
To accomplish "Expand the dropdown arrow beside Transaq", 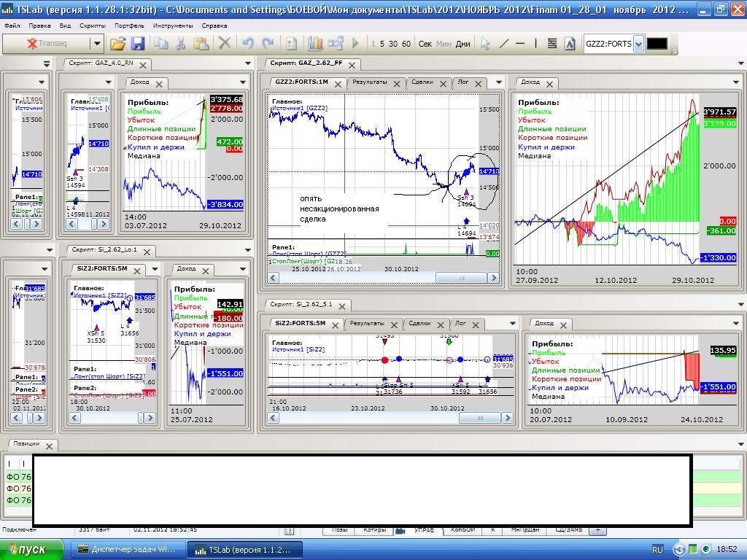I will (x=96, y=44).
